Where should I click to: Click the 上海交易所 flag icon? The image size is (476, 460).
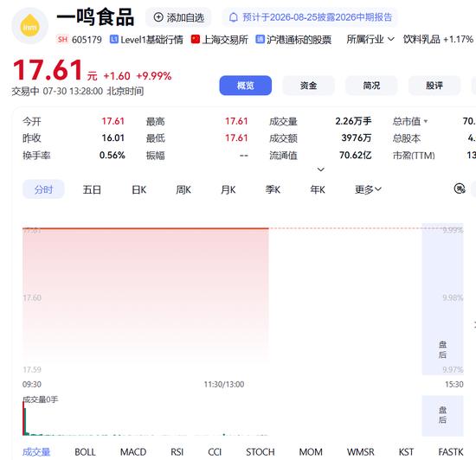pyautogui.click(x=196, y=40)
